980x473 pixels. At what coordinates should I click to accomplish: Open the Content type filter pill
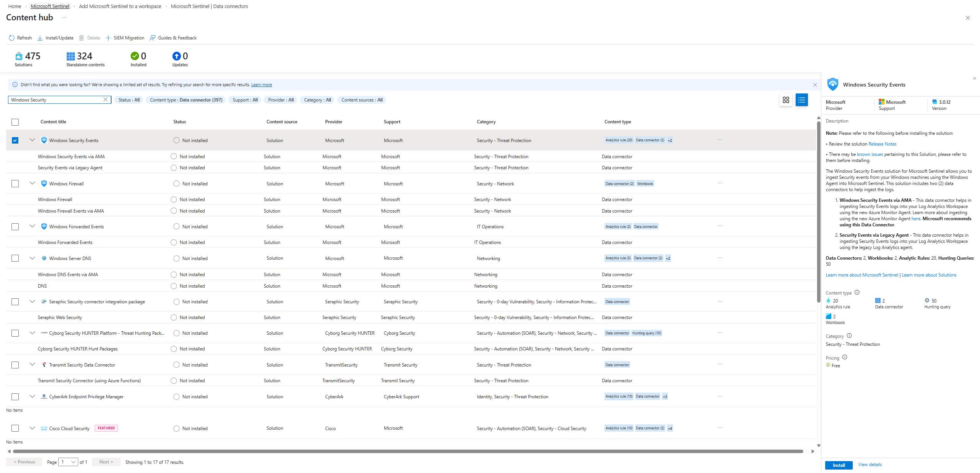186,100
